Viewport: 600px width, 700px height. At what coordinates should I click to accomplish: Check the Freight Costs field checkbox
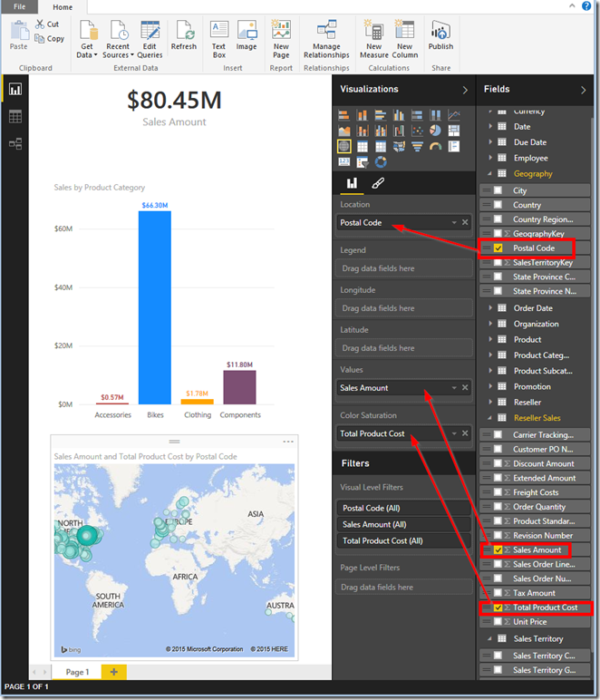point(498,492)
